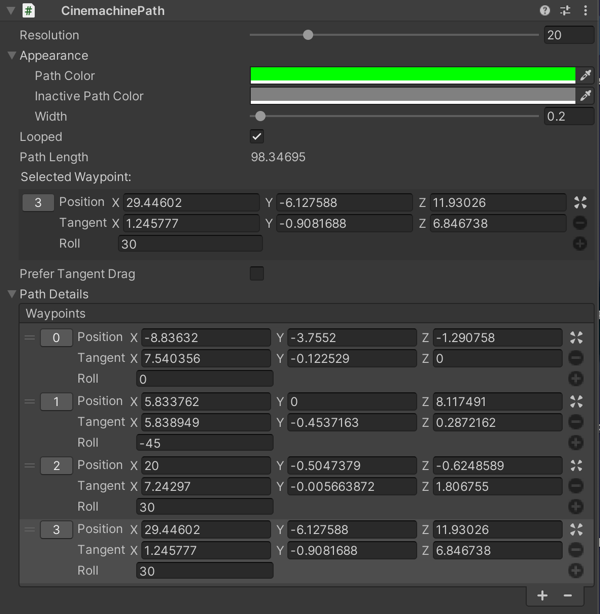Toggle the Looped checkbox
Viewport: 600px width, 614px height.
(257, 137)
